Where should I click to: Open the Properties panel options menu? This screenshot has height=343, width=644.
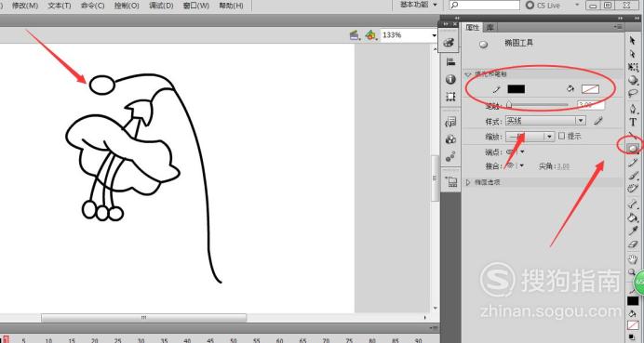(618, 27)
